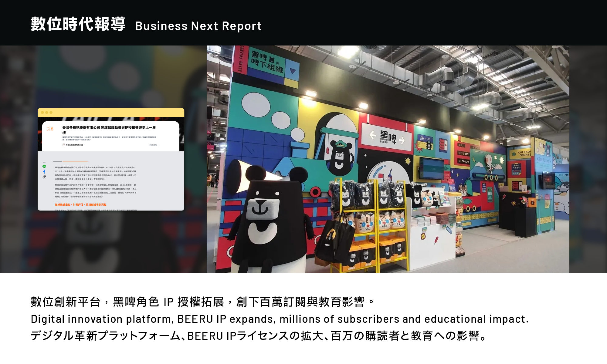This screenshot has width=607, height=364.
Task: Click the article date 2021.12.02
Action: click(153, 145)
